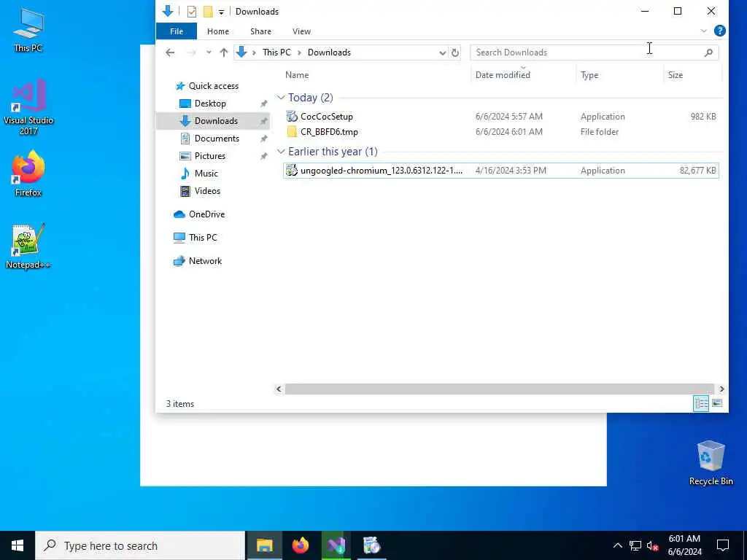Go back with the back arrow
Viewport: 747px width, 560px height.
point(170,52)
